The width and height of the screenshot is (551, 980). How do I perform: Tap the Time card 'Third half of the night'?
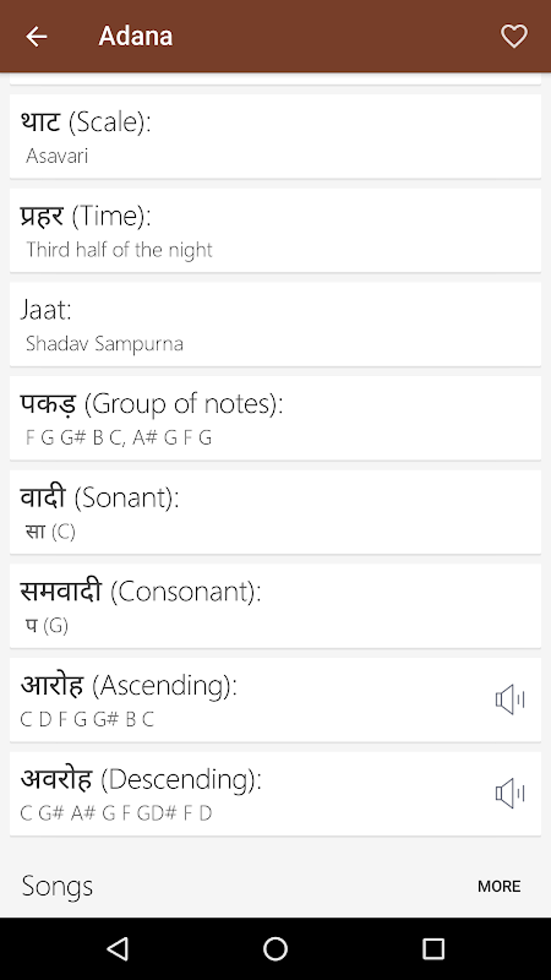(x=275, y=230)
